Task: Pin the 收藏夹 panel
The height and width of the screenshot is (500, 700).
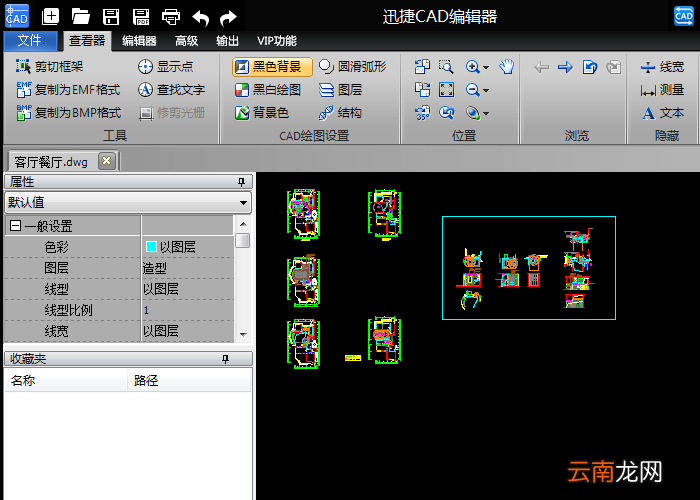Action: (x=225, y=358)
